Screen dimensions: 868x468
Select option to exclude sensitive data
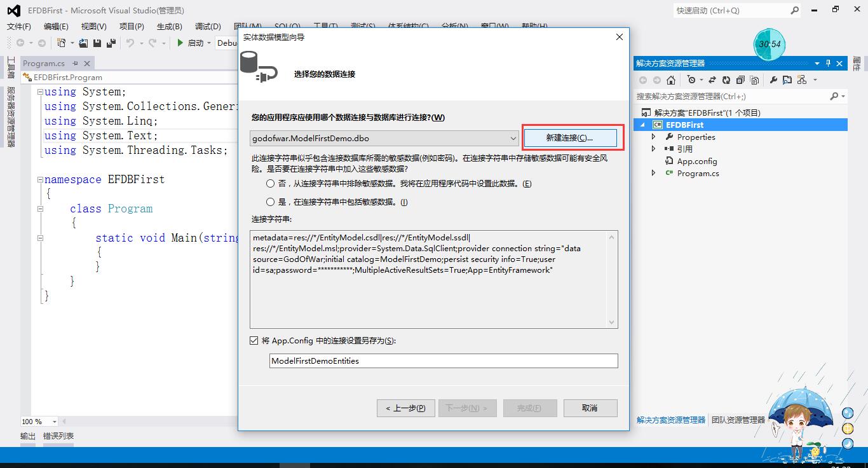271,183
